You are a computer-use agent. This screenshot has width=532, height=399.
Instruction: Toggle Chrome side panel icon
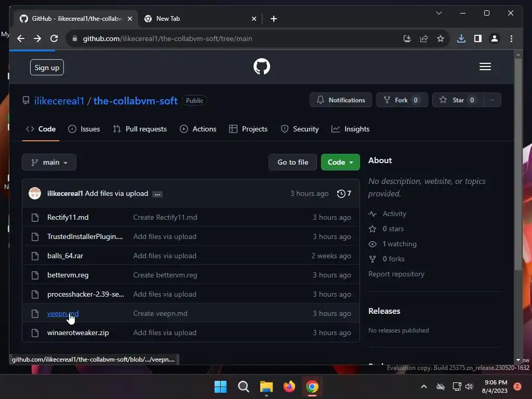478,38
